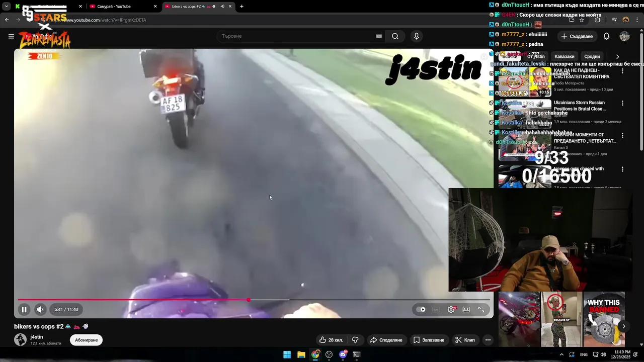Open the YouTube hamburger guide menu
This screenshot has width=644, height=362.
(11, 36)
